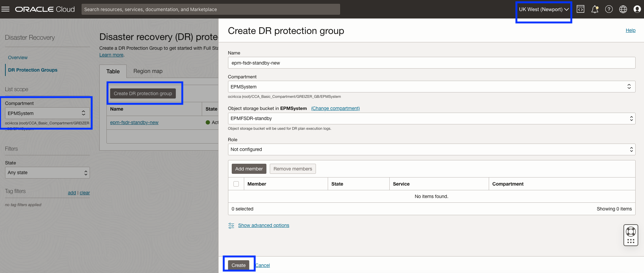The height and width of the screenshot is (273, 644).
Task: Open the Compartment EPMSystem dropdown in the form
Action: (x=431, y=86)
